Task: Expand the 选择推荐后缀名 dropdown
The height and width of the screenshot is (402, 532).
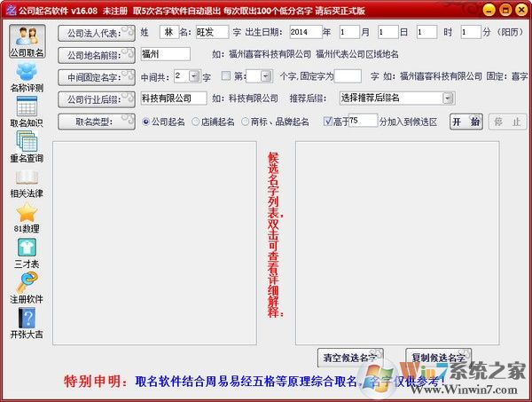Action: click(448, 99)
